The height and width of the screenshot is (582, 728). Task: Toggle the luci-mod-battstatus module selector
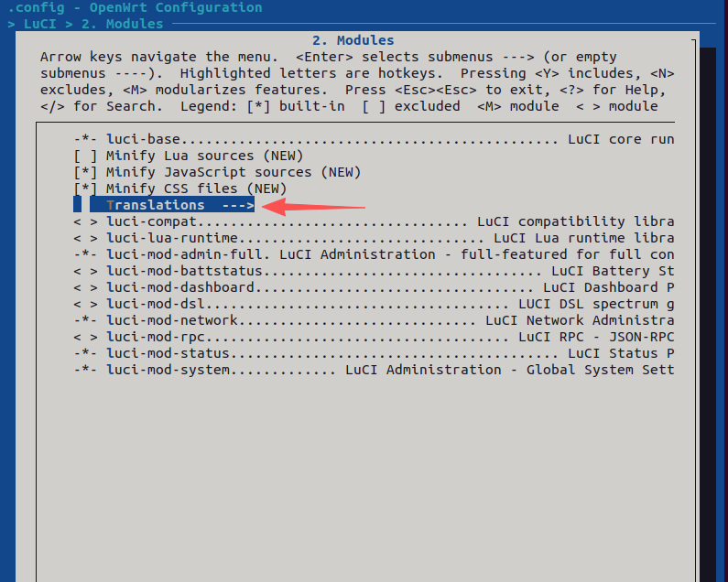coord(85,271)
